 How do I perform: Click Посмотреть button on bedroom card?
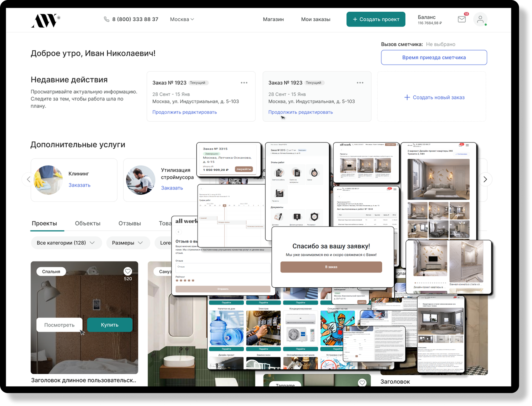pyautogui.click(x=59, y=325)
